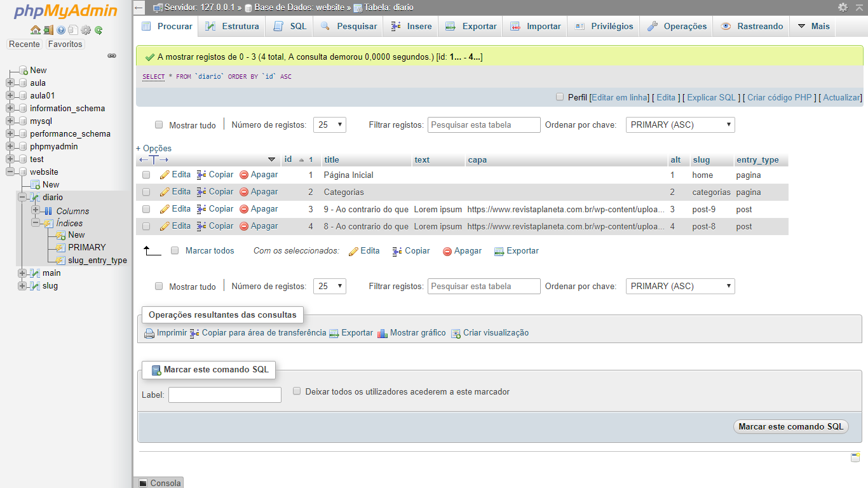The width and height of the screenshot is (868, 488).
Task: Expand the aula01 database node
Action: coord(10,96)
